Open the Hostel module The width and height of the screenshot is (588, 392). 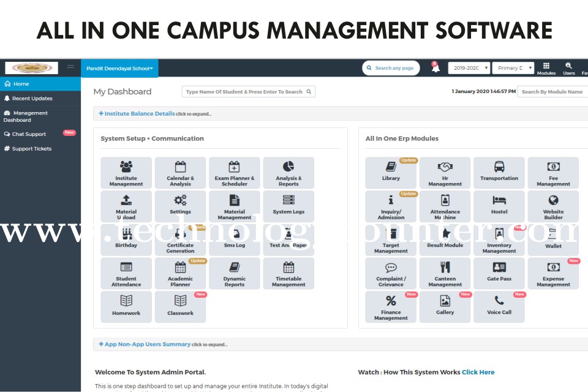point(499,206)
